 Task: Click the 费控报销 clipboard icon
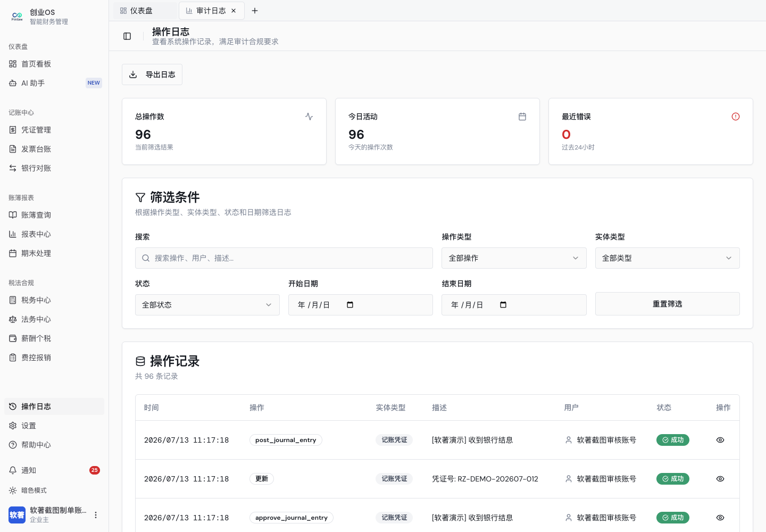[13, 358]
